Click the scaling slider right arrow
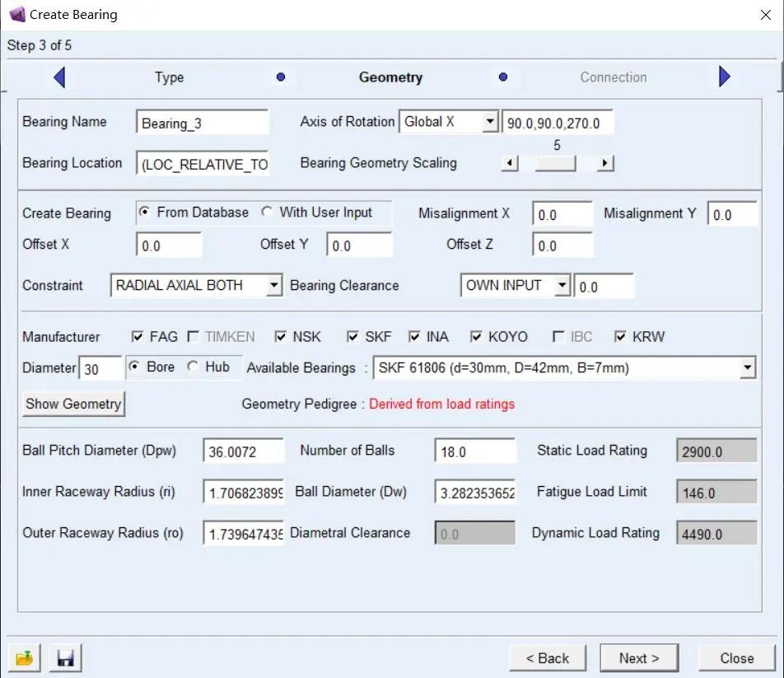This screenshot has width=784, height=678. [605, 163]
